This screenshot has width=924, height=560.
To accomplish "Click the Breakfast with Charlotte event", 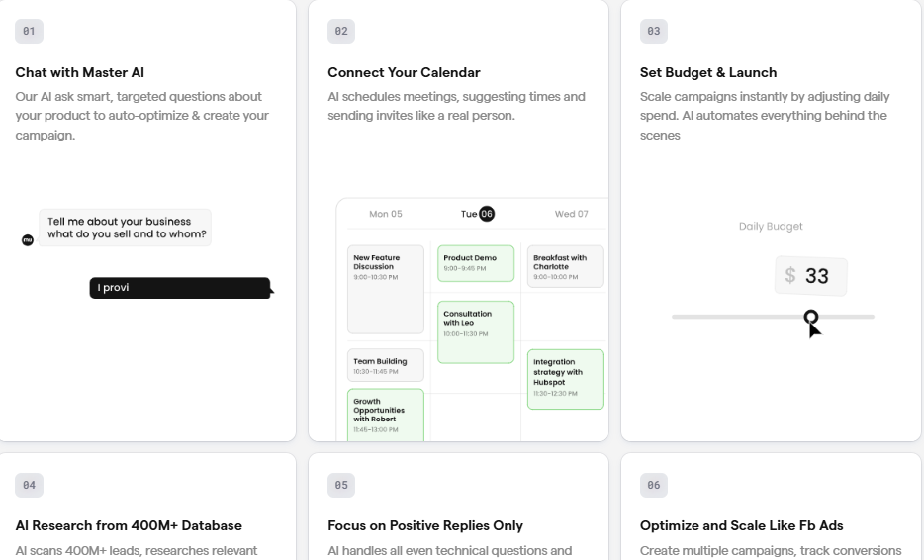I will pyautogui.click(x=565, y=266).
